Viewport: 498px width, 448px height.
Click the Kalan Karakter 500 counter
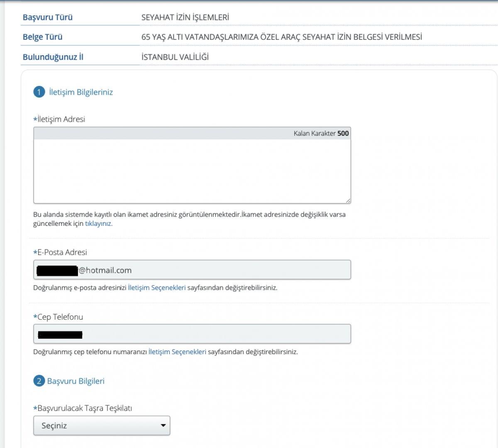(x=321, y=133)
